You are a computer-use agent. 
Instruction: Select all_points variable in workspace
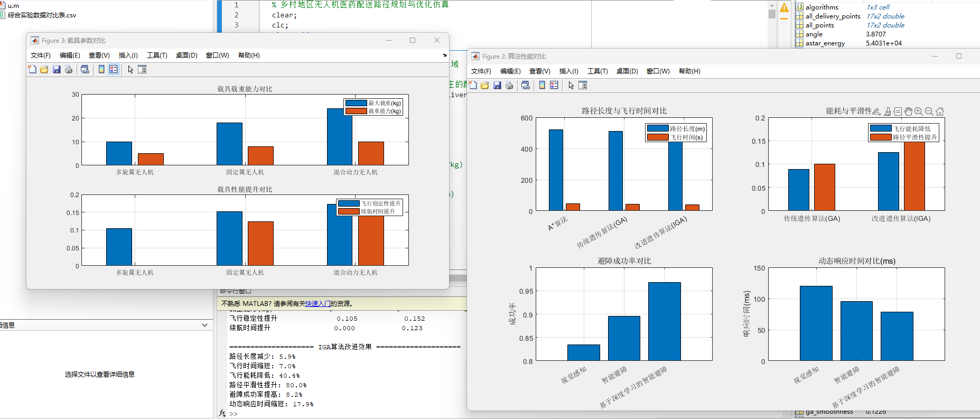pos(820,25)
